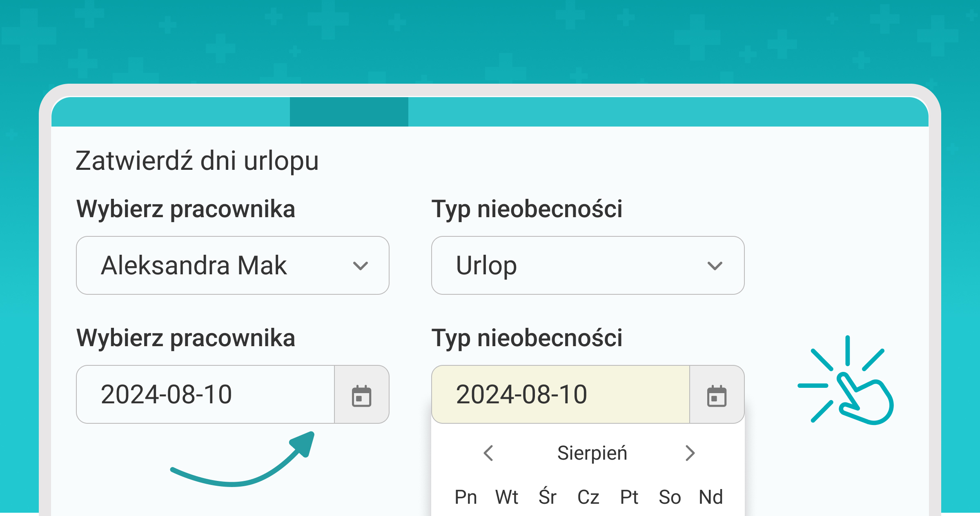Click the Pn weekday header
Viewport: 980px width, 516px height.
(x=466, y=497)
